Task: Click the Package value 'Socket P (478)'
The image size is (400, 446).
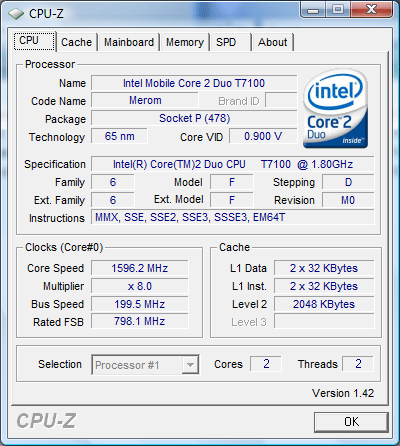Action: (x=194, y=118)
